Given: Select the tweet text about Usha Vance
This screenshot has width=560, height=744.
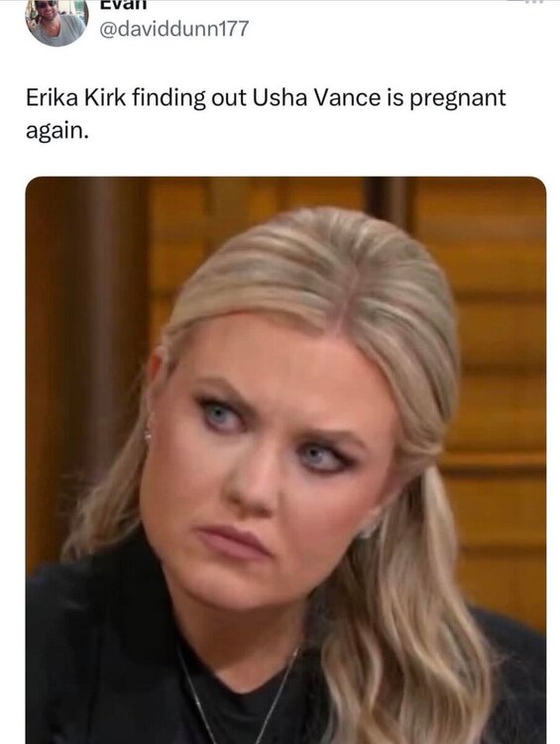Looking at the screenshot, I should 266,113.
